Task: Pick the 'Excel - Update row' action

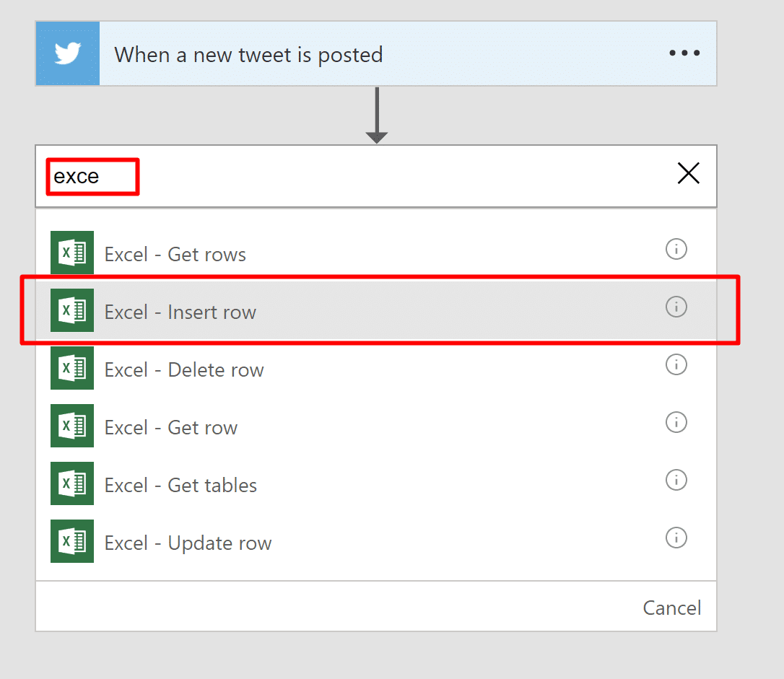Action: (376, 542)
